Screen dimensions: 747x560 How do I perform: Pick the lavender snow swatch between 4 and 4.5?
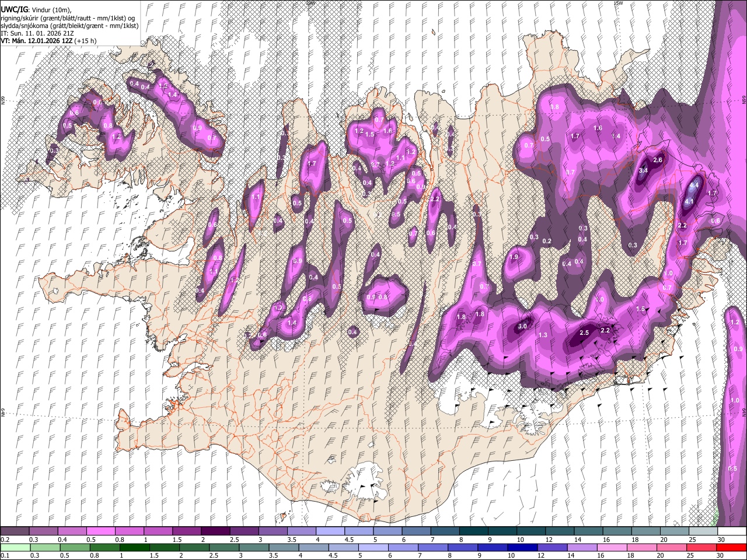tap(330, 531)
